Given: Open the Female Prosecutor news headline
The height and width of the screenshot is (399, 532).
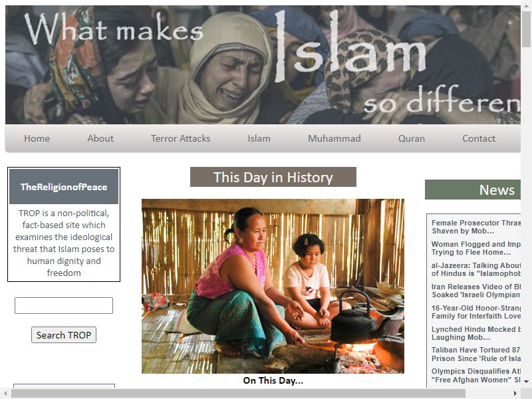Looking at the screenshot, I should 476,227.
